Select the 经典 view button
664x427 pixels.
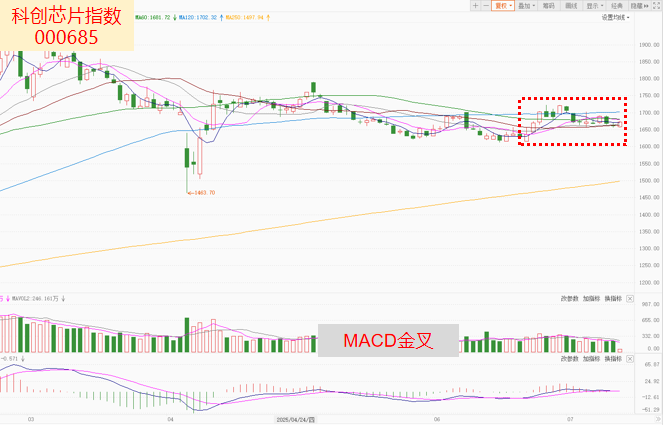click(617, 6)
